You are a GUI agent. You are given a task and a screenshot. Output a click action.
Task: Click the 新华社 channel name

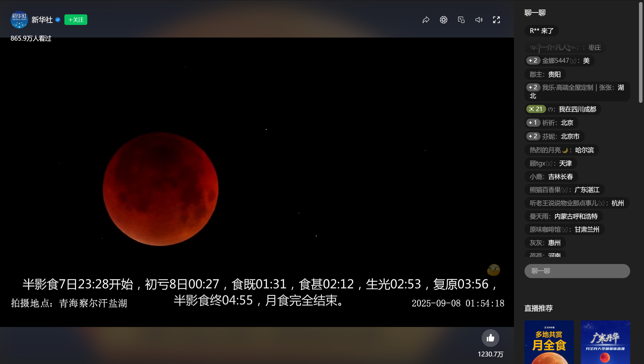(42, 20)
